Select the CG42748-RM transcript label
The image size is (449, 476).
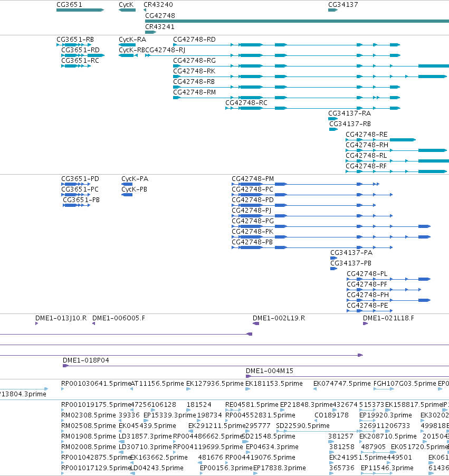pyautogui.click(x=194, y=92)
